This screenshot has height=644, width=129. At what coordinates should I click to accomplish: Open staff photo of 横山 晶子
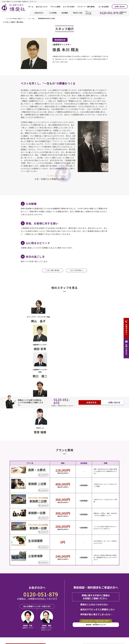(38, 307)
